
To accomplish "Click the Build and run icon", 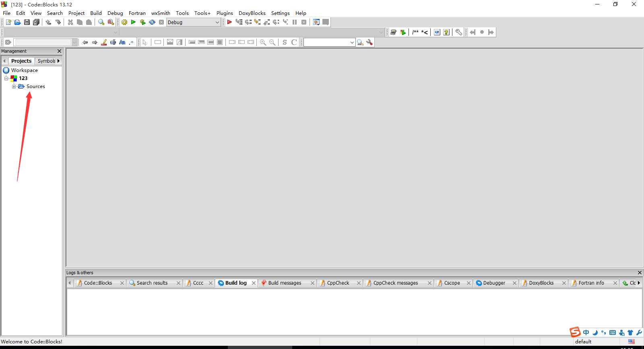I will [142, 22].
